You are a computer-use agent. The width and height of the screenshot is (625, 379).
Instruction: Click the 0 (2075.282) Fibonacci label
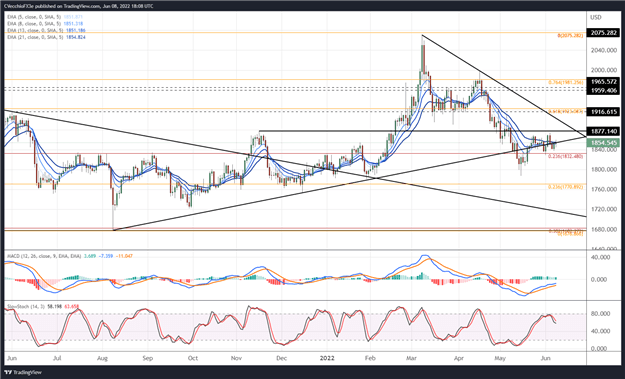[x=570, y=35]
